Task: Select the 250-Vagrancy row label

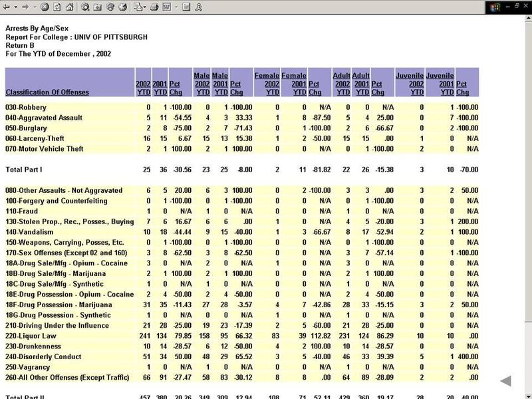Action: (x=27, y=367)
